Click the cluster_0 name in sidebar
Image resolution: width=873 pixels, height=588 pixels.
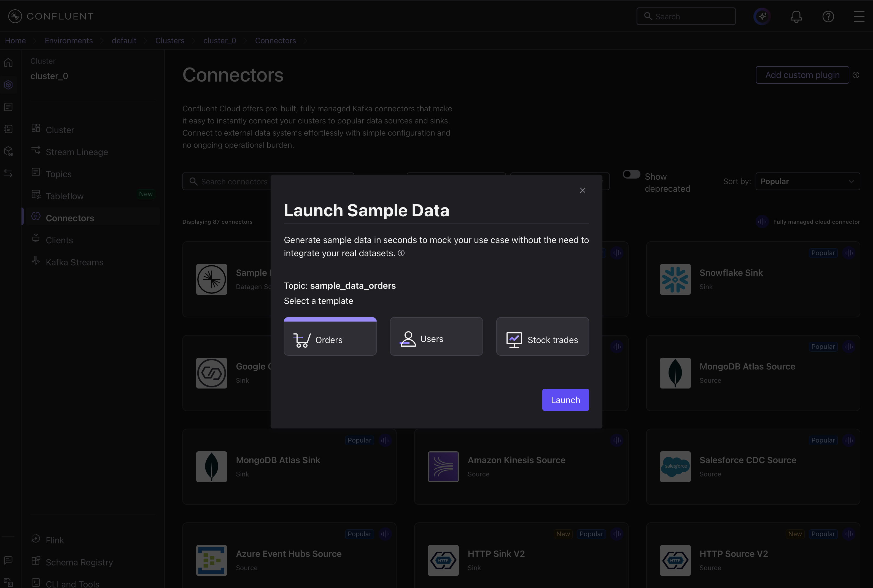(x=49, y=76)
